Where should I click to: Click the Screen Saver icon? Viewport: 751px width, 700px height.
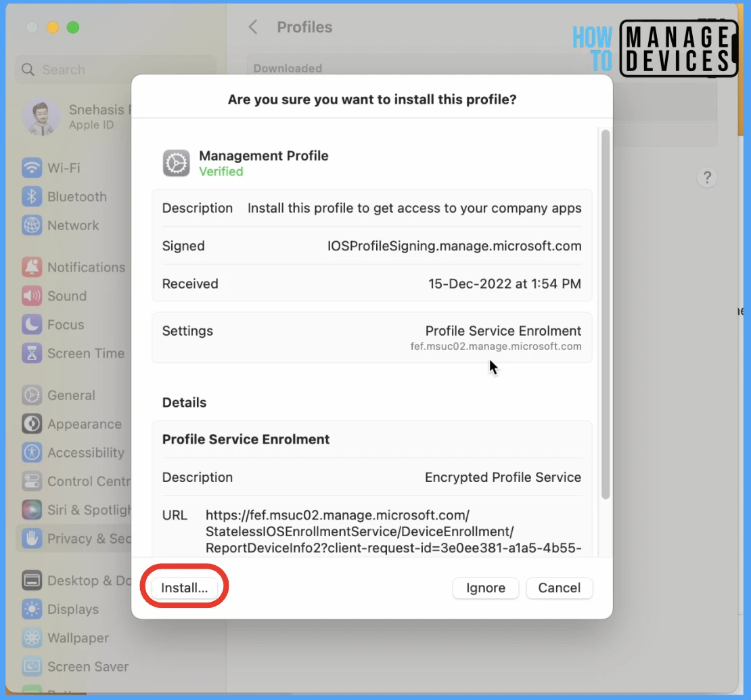pos(32,666)
